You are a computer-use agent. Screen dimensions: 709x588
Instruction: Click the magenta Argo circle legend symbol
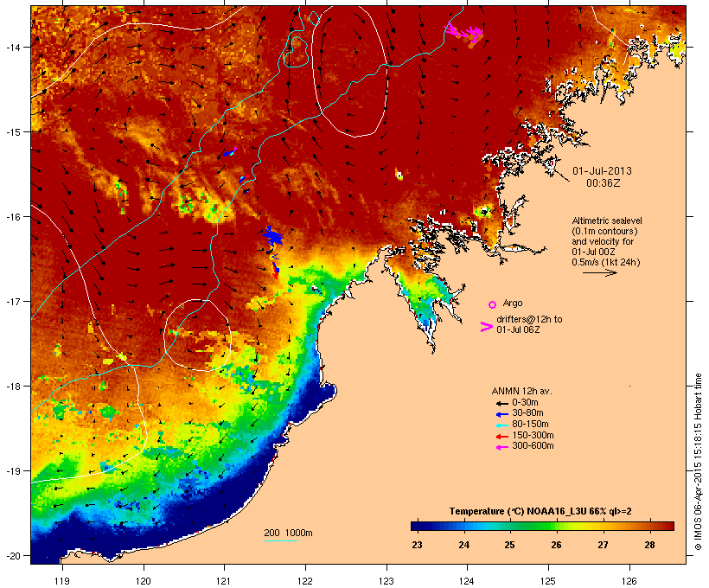coord(493,304)
